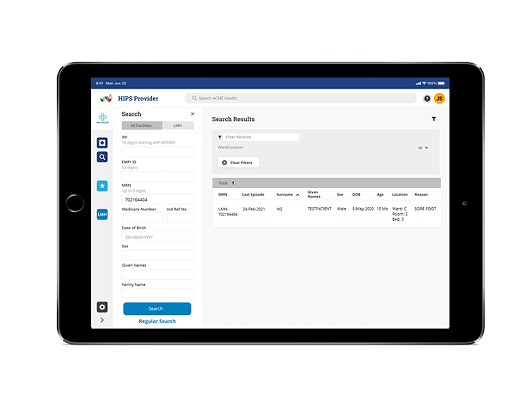This screenshot has height=397, width=532.
Task: Click the JS user avatar
Action: (440, 98)
